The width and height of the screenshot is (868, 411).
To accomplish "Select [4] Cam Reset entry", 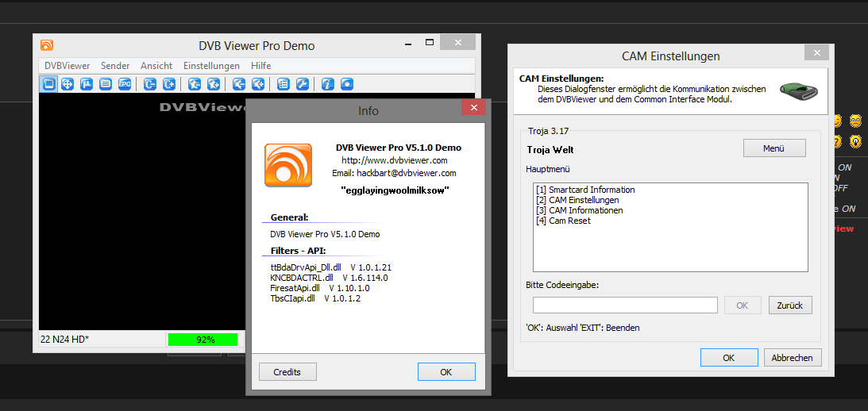I will (x=564, y=221).
